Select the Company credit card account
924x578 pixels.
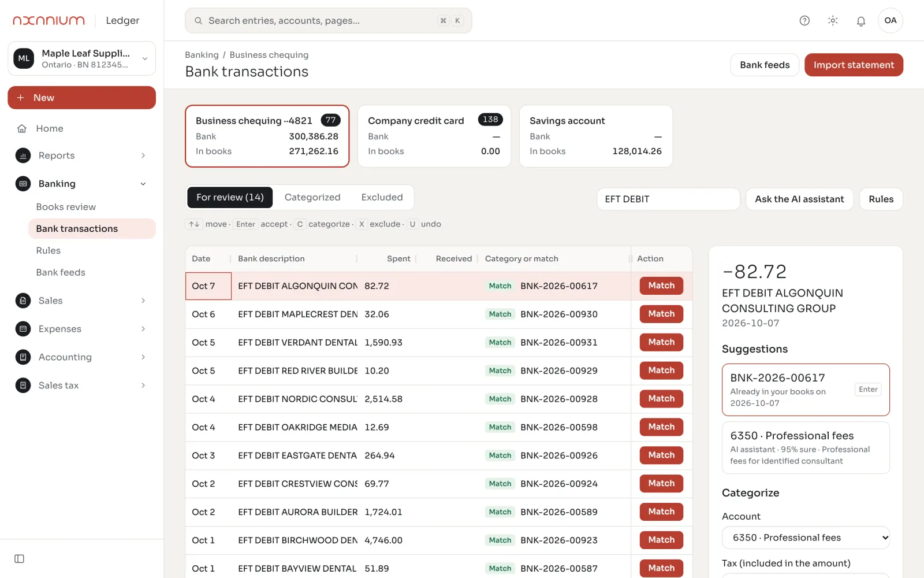[434, 136]
